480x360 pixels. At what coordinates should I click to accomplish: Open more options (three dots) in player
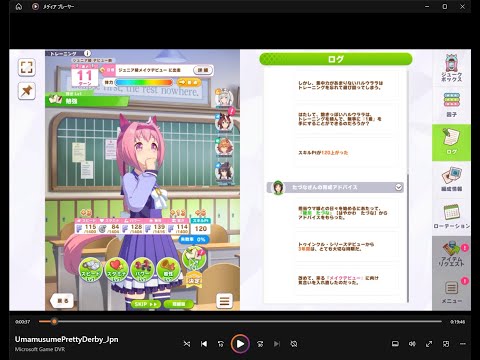[x=463, y=344]
